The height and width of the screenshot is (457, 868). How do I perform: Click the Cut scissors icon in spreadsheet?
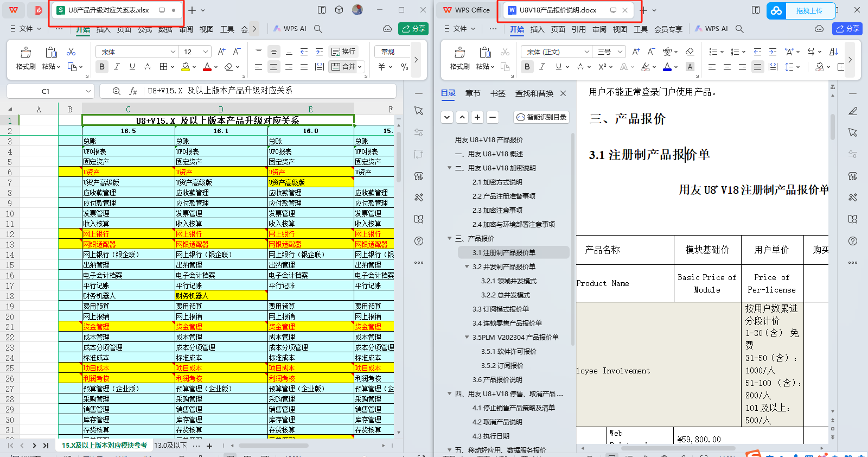coord(71,52)
